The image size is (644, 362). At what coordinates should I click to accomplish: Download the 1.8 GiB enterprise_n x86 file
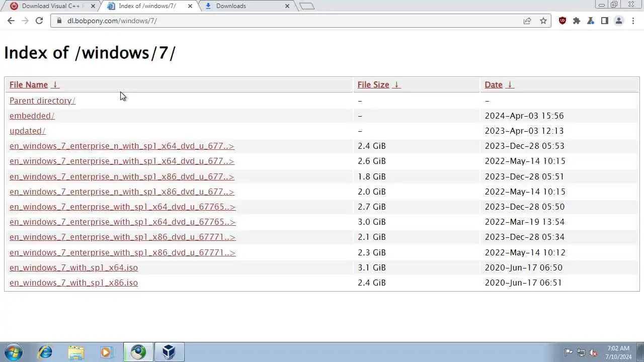coord(122,176)
